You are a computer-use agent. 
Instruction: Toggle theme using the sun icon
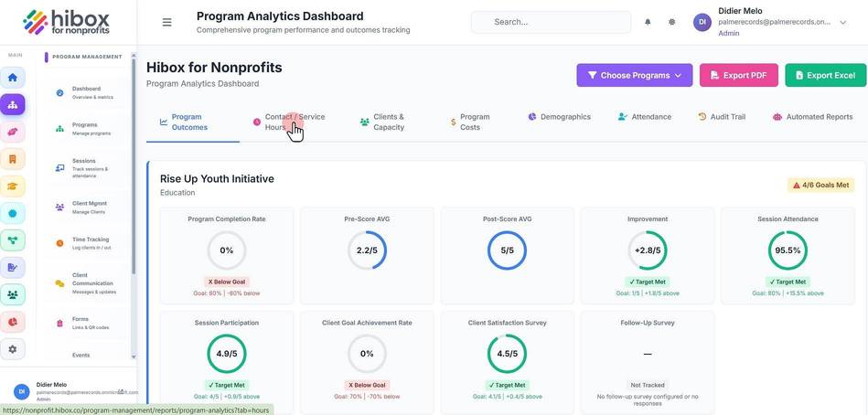coord(671,22)
